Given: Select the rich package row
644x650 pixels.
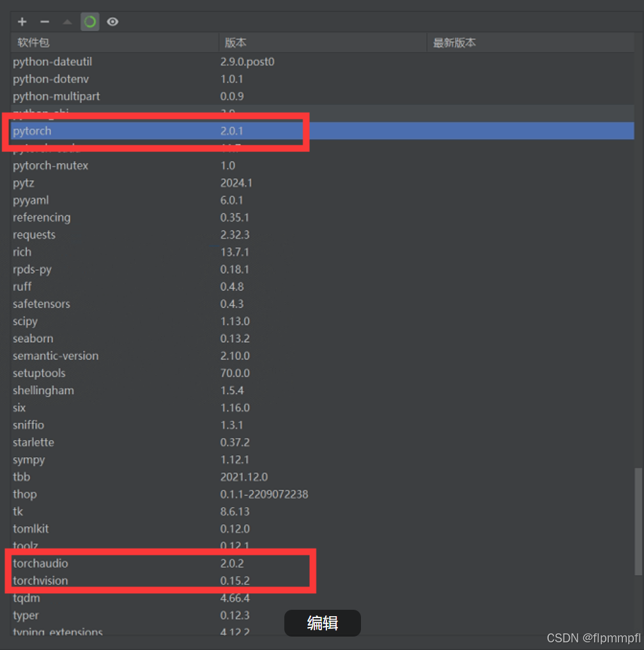Looking at the screenshot, I should click(x=322, y=252).
